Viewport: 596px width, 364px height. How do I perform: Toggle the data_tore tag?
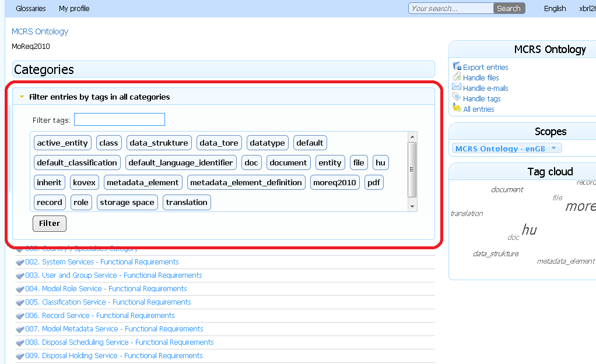[219, 143]
